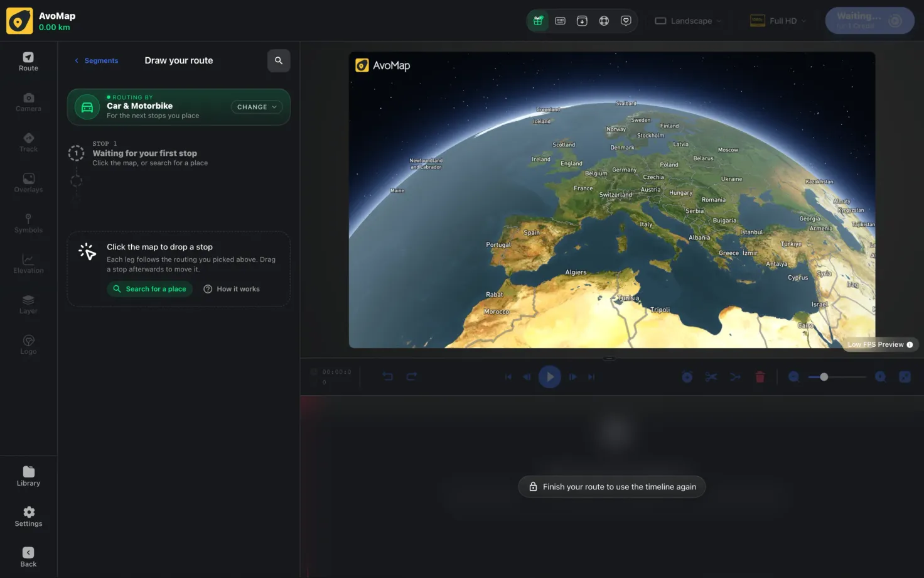Image resolution: width=924 pixels, height=578 pixels.
Task: Open How it works help
Action: [232, 289]
